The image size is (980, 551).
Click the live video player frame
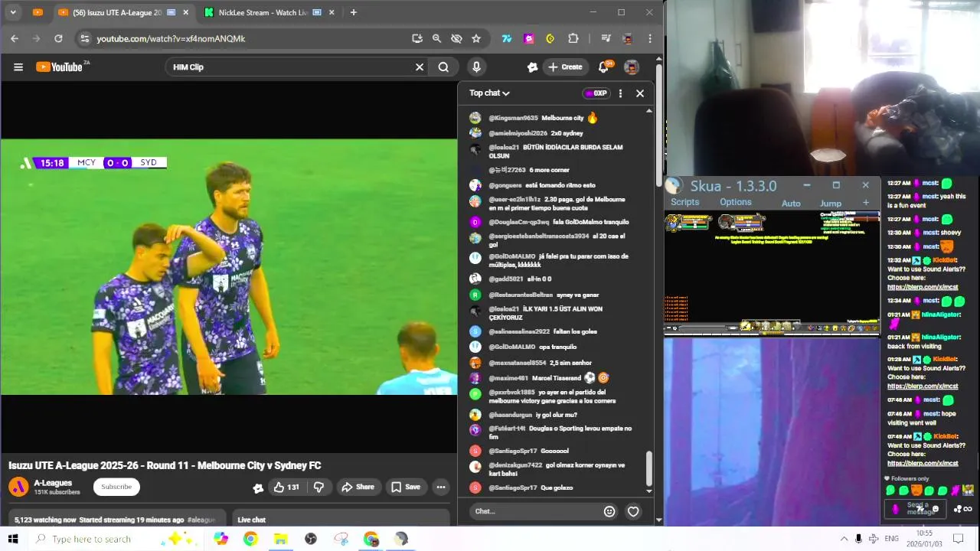[x=229, y=266]
